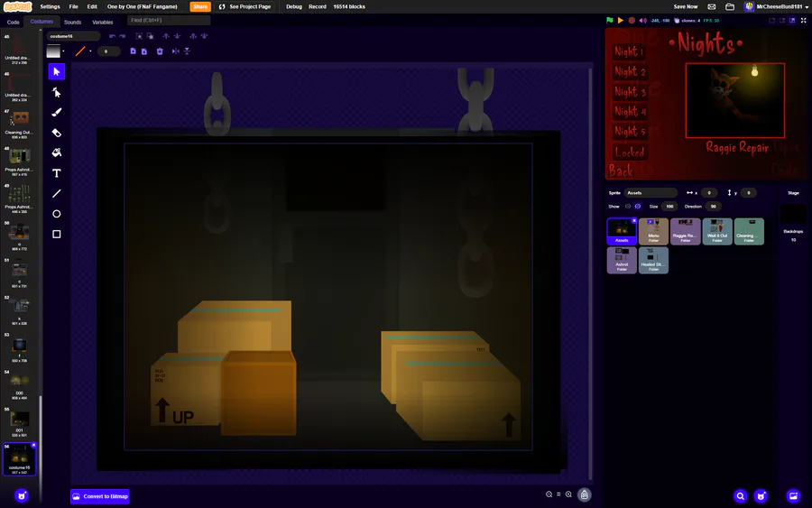The width and height of the screenshot is (812, 508).
Task: Switch to the Variables tab
Action: click(x=103, y=23)
